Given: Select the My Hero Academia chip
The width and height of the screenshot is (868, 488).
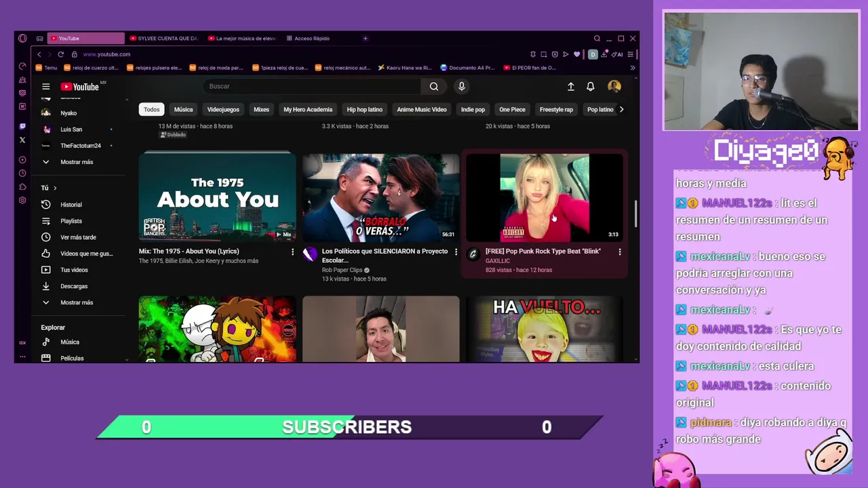Looking at the screenshot, I should tap(308, 109).
